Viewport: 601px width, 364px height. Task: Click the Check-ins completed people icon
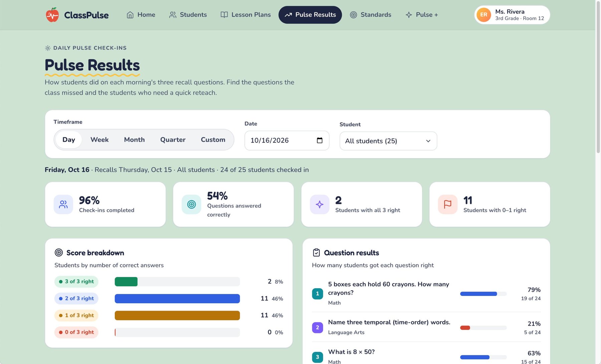pyautogui.click(x=63, y=204)
